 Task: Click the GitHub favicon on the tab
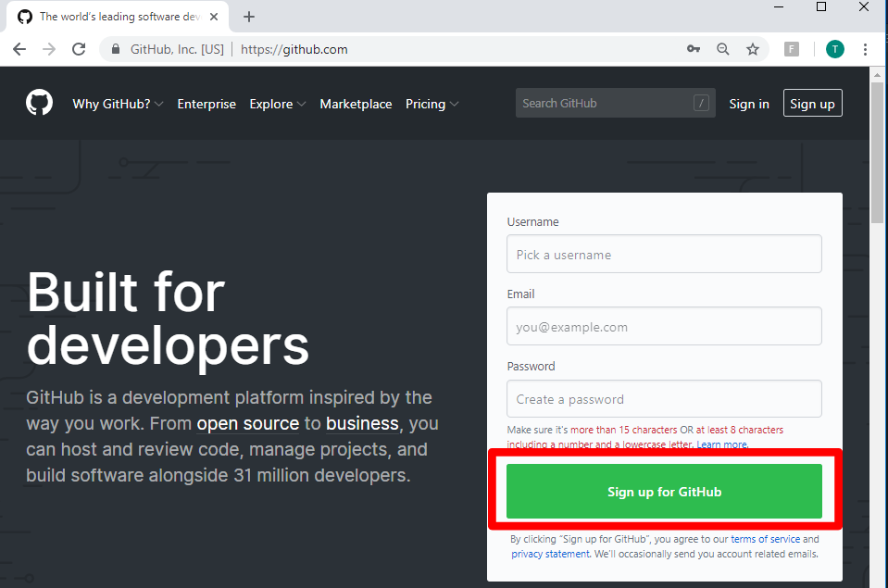25,17
